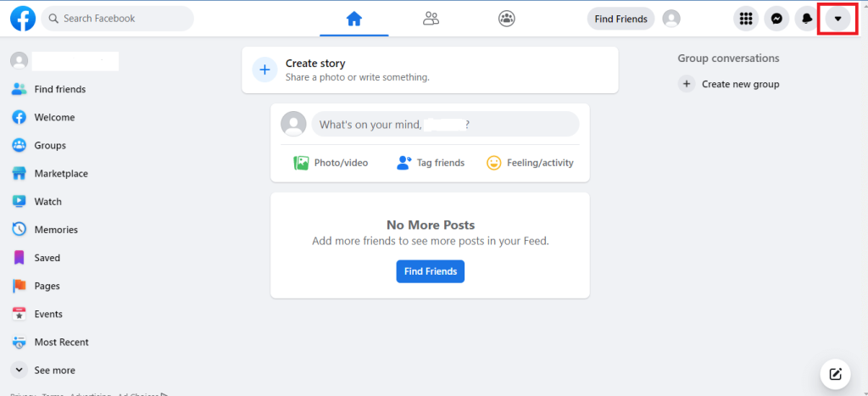868x396 pixels.
Task: Click the Most Recent sidebar icon
Action: [19, 343]
